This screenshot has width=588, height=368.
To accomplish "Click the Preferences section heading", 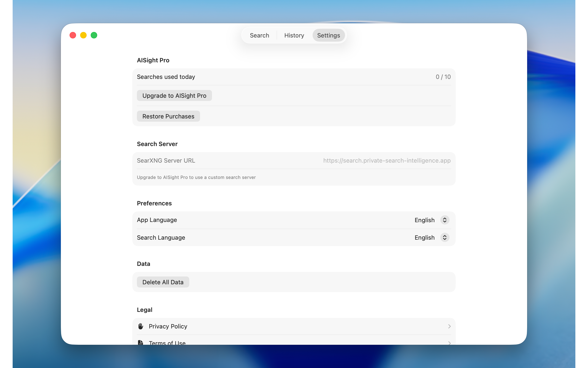I will [154, 203].
